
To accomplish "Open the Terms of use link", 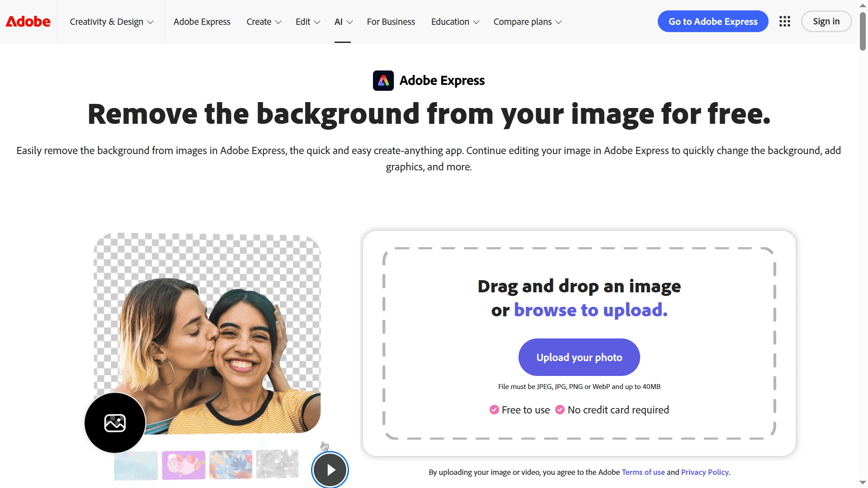I will 643,472.
